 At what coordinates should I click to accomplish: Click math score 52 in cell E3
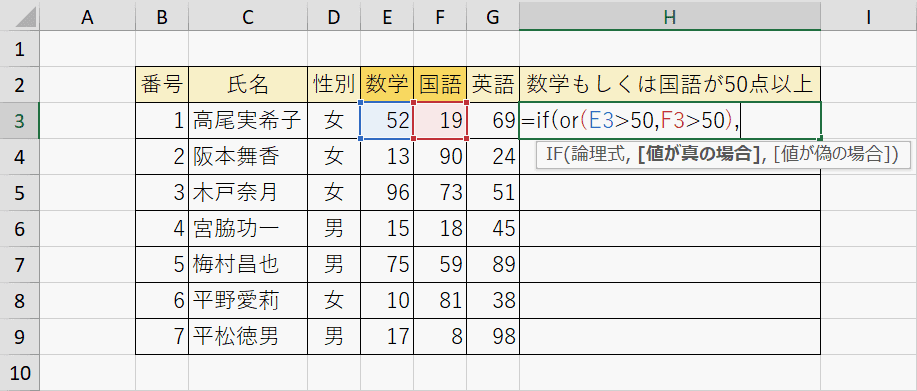(x=387, y=120)
